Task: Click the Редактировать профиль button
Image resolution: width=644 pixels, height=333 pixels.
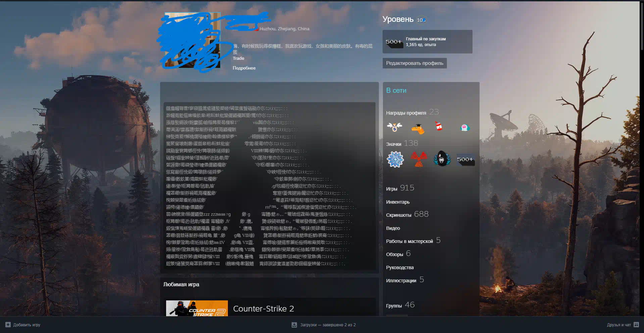Action: point(414,63)
